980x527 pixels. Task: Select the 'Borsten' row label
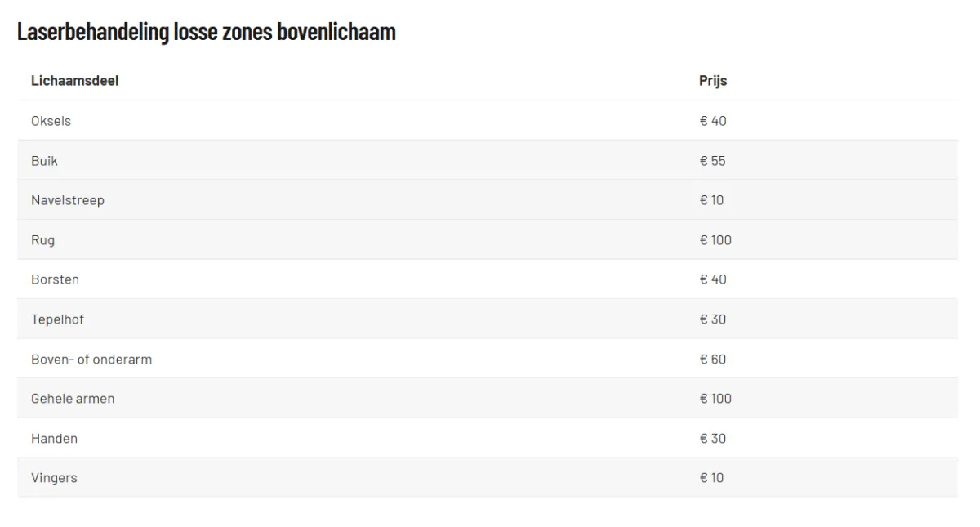pyautogui.click(x=55, y=279)
